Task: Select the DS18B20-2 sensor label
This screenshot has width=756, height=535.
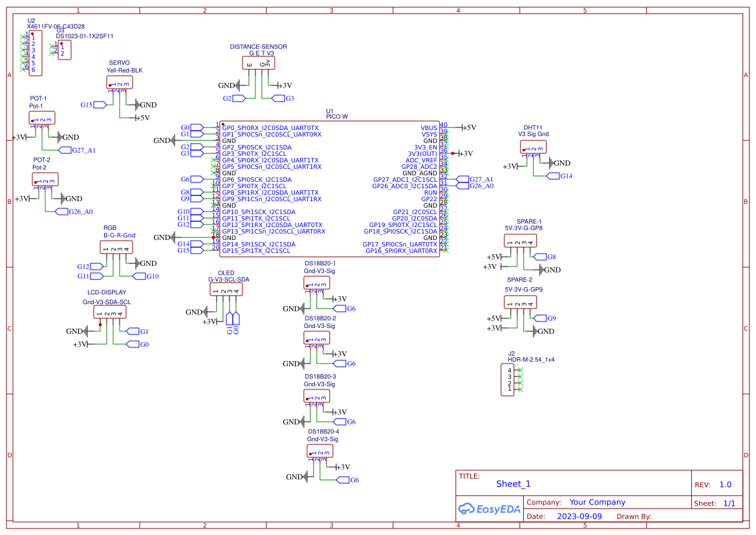Action: point(320,318)
